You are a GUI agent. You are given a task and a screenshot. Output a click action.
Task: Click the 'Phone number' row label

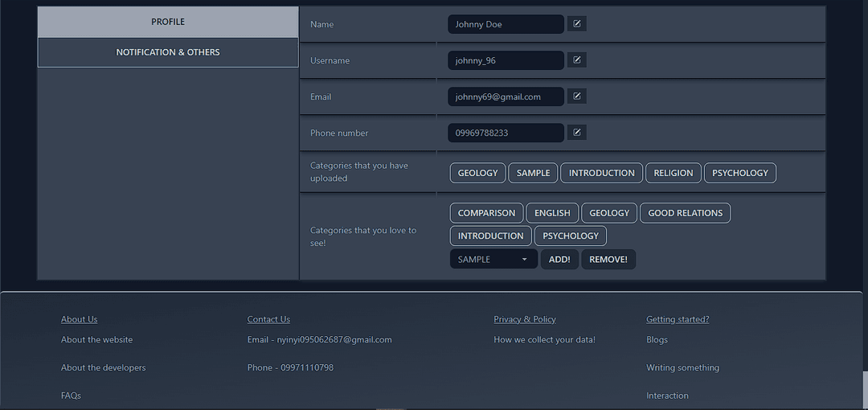(x=339, y=133)
